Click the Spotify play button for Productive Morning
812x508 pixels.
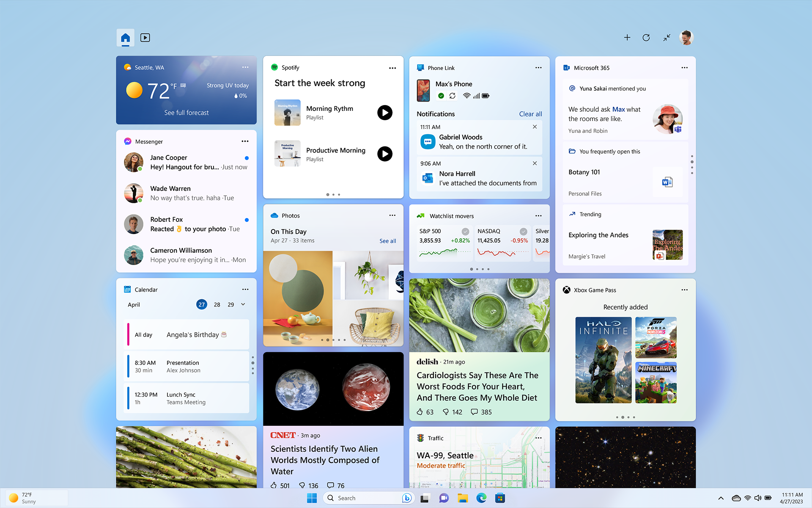(x=384, y=154)
